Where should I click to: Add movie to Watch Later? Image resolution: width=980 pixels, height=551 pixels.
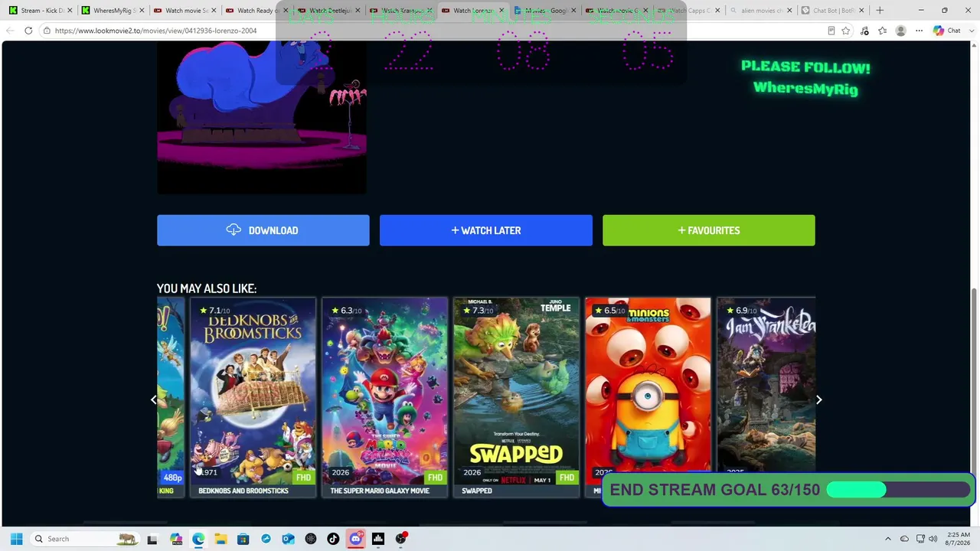click(x=486, y=230)
